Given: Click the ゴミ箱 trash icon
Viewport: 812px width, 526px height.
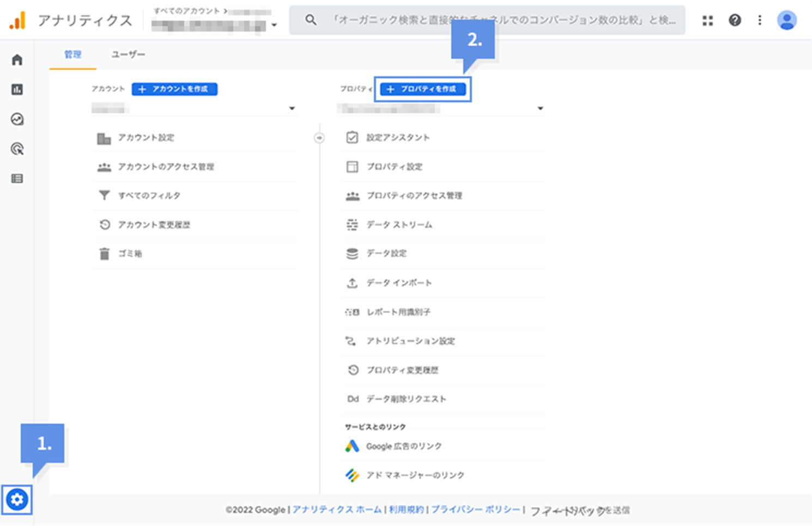Looking at the screenshot, I should click(x=105, y=254).
